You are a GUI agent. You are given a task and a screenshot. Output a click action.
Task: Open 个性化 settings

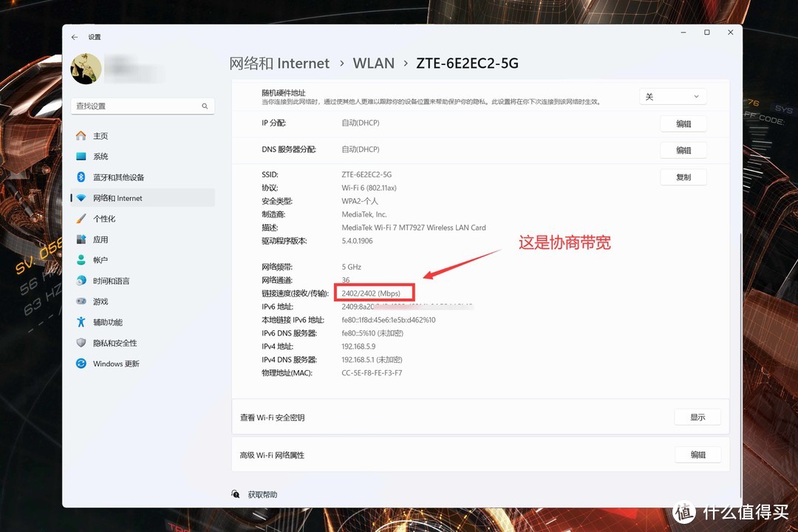tap(101, 218)
